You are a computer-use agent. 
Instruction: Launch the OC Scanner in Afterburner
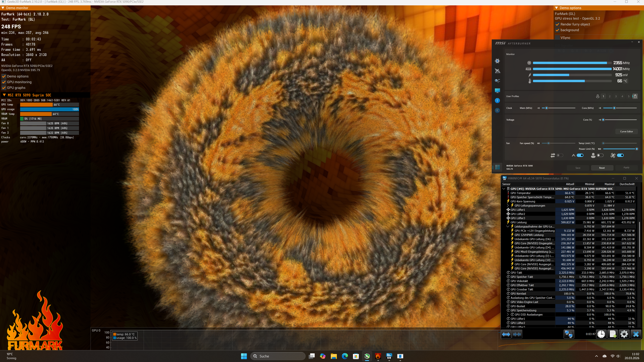(498, 81)
